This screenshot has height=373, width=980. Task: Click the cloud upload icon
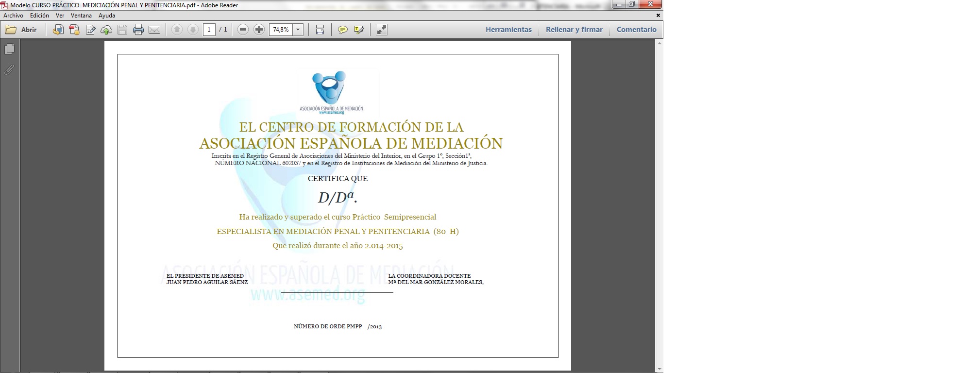[x=106, y=30]
